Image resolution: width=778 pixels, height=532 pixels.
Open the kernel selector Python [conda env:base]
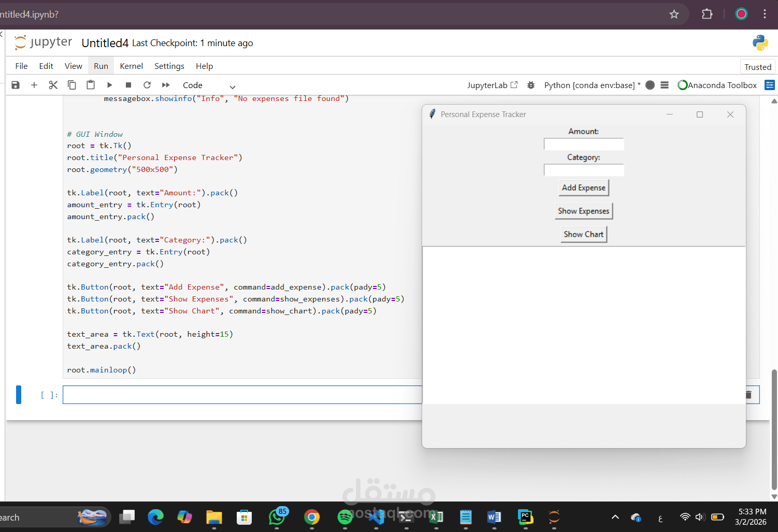click(x=590, y=84)
